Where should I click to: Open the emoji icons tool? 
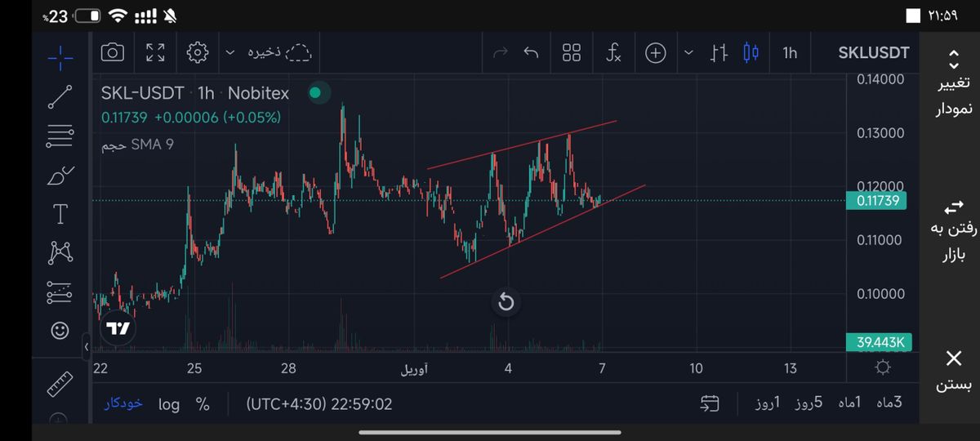point(60,331)
